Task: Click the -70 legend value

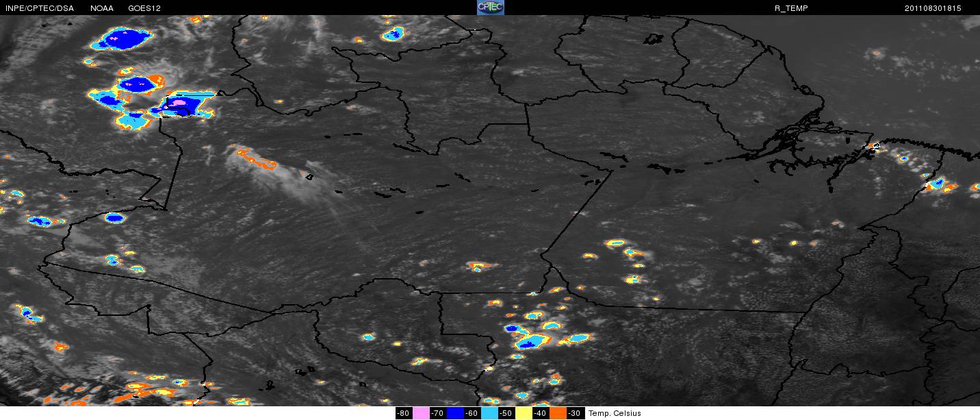Action: (437, 413)
